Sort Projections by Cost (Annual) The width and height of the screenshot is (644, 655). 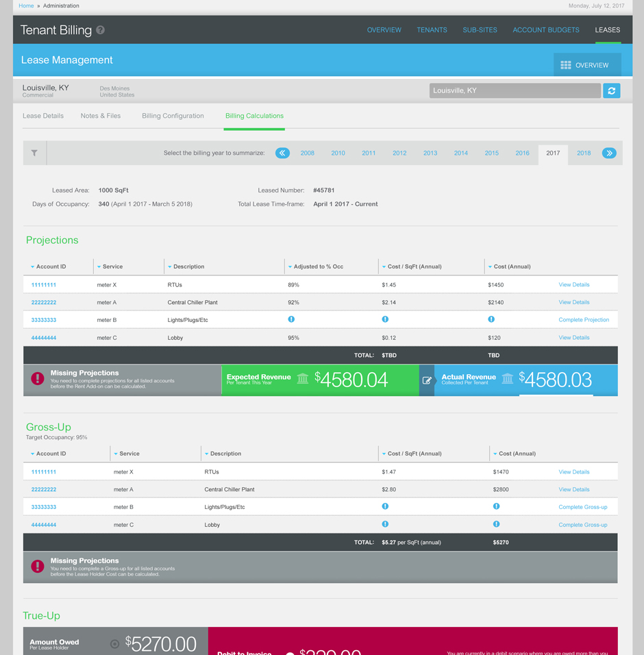point(509,267)
